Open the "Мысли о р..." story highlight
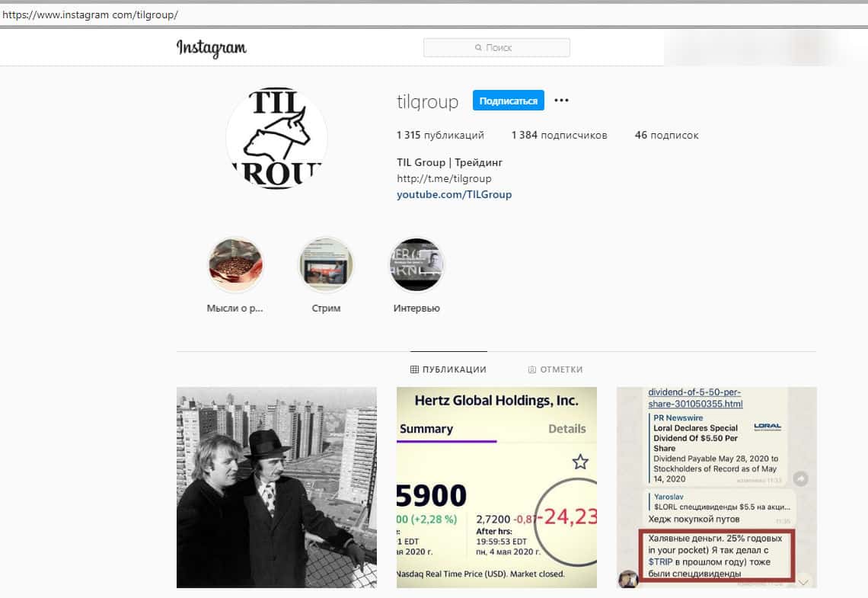The width and height of the screenshot is (868, 598). (235, 264)
